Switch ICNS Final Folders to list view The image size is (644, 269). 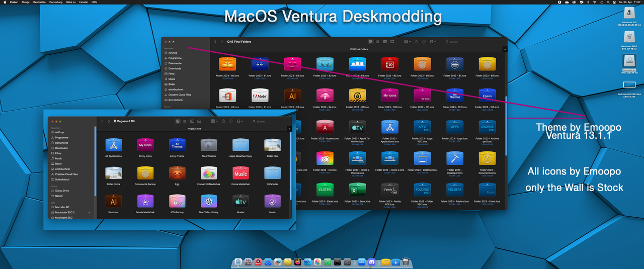tap(378, 42)
